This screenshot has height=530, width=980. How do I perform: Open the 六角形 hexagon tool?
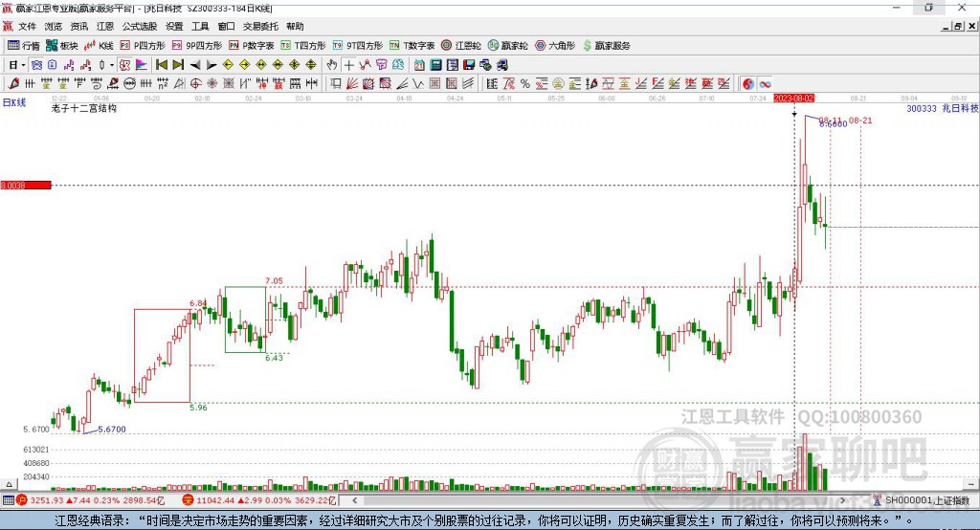pyautogui.click(x=555, y=46)
